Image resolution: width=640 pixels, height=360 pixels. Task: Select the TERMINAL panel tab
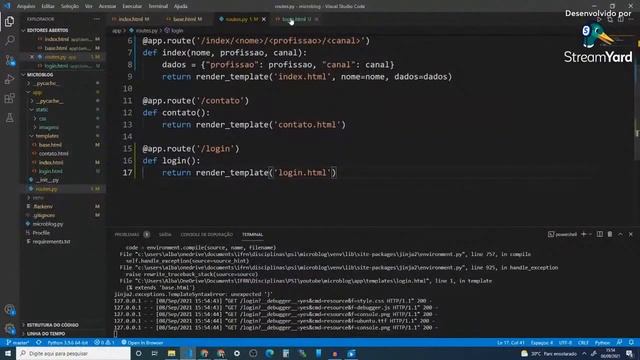click(x=253, y=235)
